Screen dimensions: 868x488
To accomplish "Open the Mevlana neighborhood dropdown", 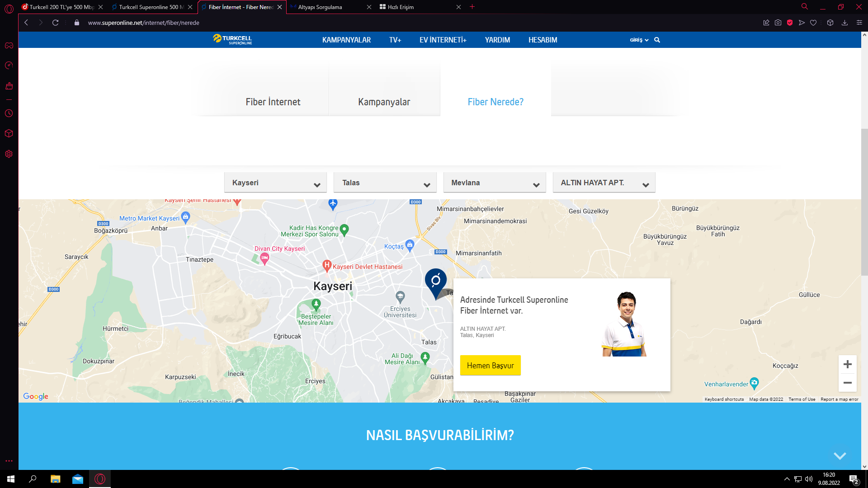I will 495,183.
